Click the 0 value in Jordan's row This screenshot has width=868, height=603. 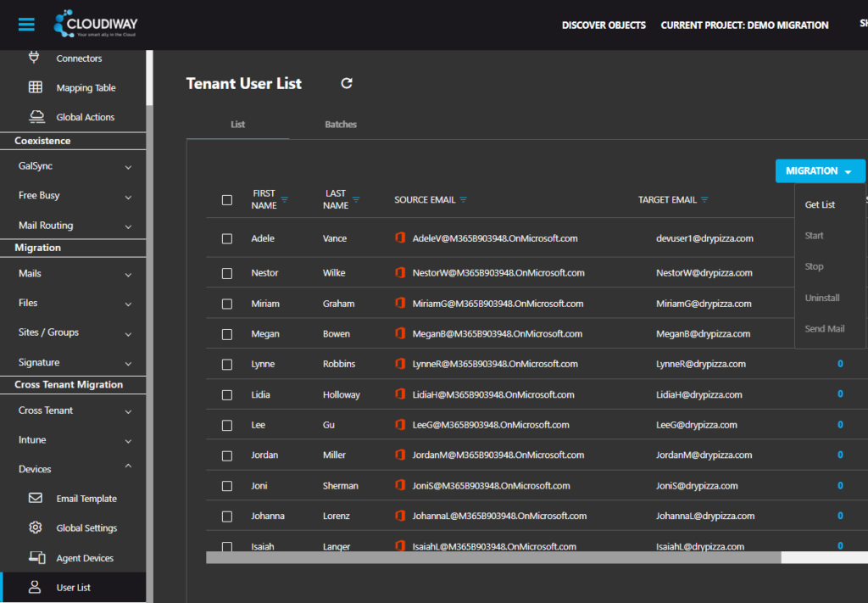click(840, 455)
